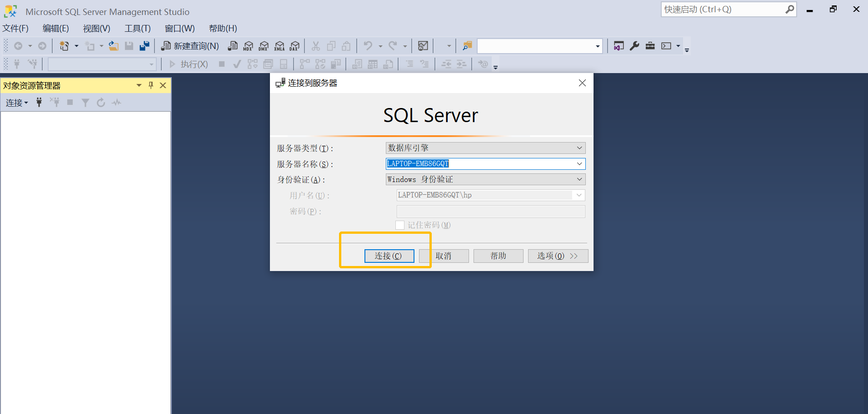Click the Undo icon on the toolbar
Screen dimensions: 868x414
click(368, 45)
